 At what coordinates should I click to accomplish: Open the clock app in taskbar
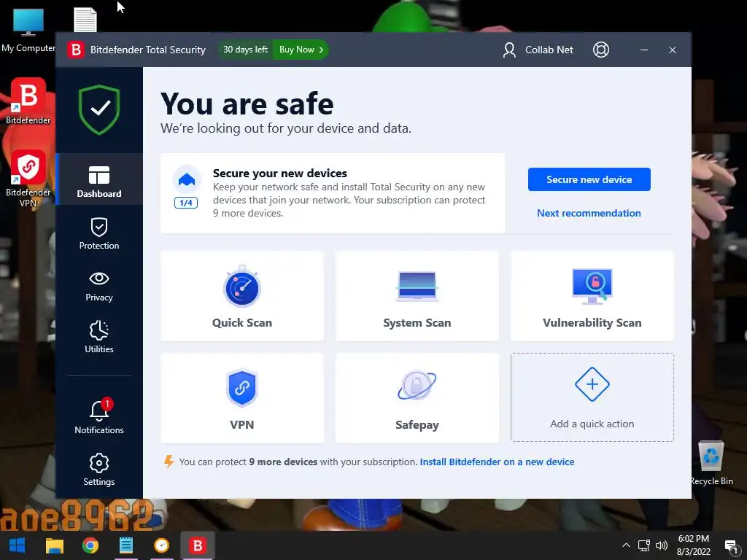click(x=161, y=545)
